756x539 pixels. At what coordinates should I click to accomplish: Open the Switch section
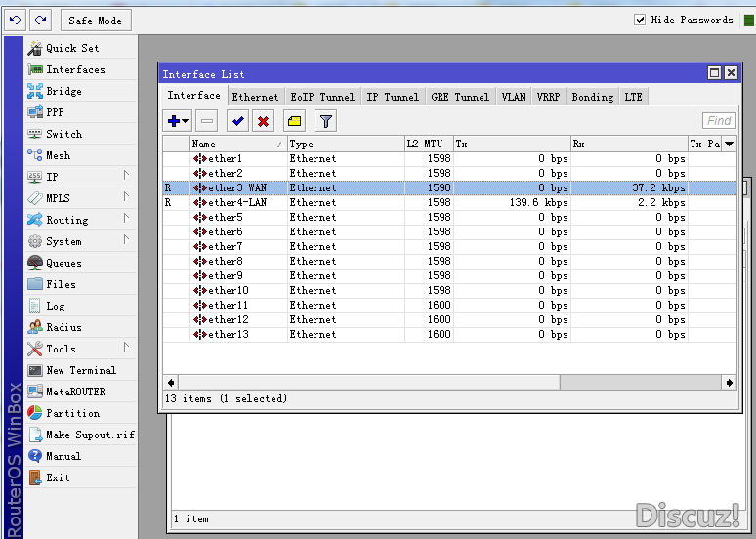pyautogui.click(x=80, y=134)
